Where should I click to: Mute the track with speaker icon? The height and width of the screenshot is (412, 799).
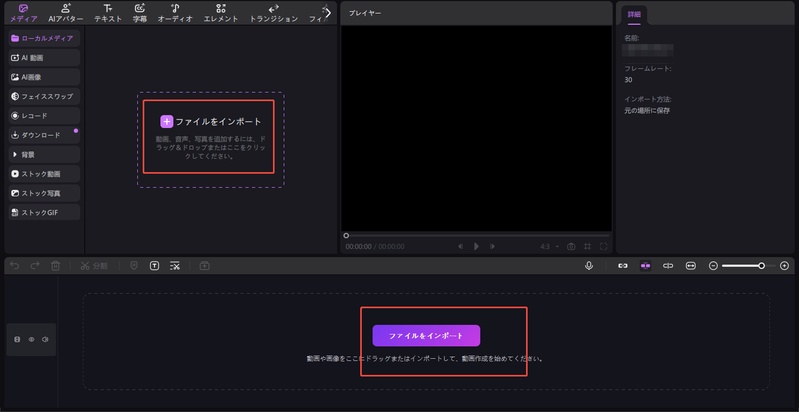(45, 339)
